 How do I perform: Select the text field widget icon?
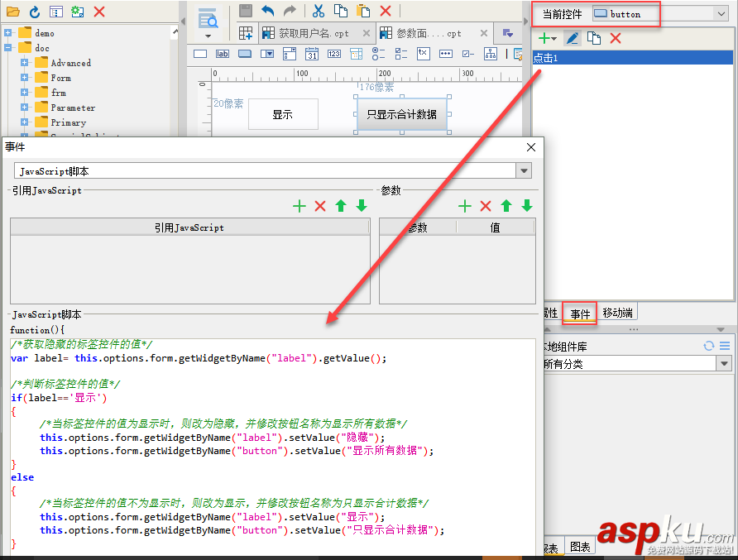pyautogui.click(x=200, y=54)
